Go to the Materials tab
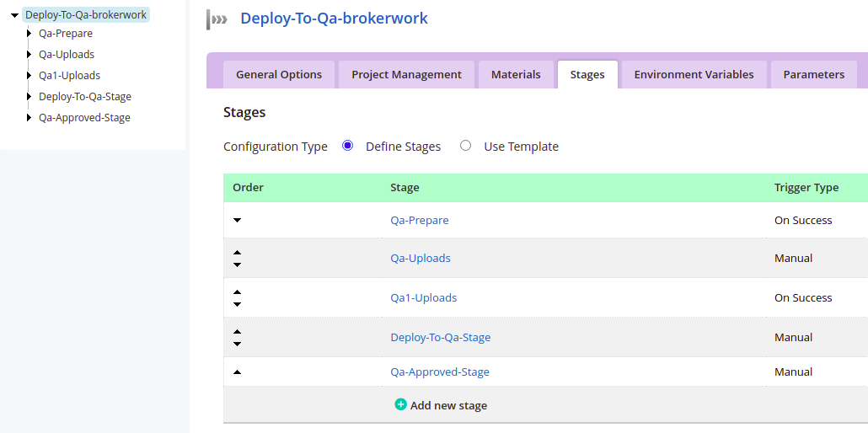This screenshot has width=868, height=433. pyautogui.click(x=516, y=74)
